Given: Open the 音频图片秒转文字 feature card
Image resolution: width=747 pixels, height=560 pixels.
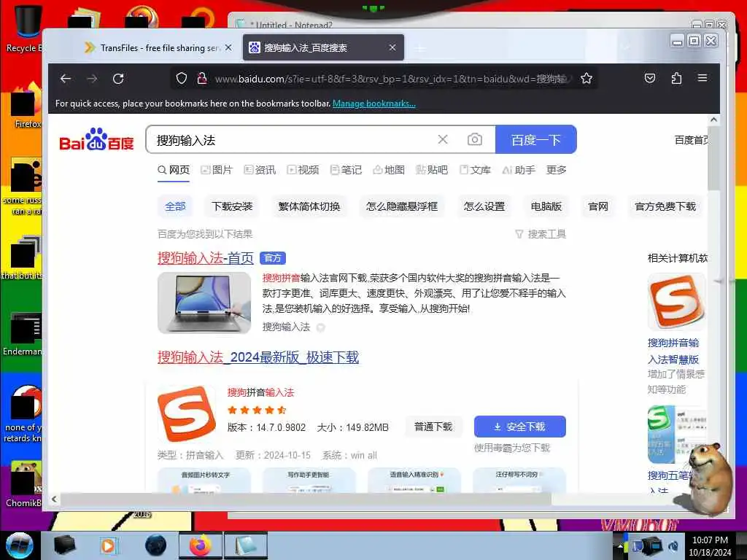Looking at the screenshot, I should 205,480.
